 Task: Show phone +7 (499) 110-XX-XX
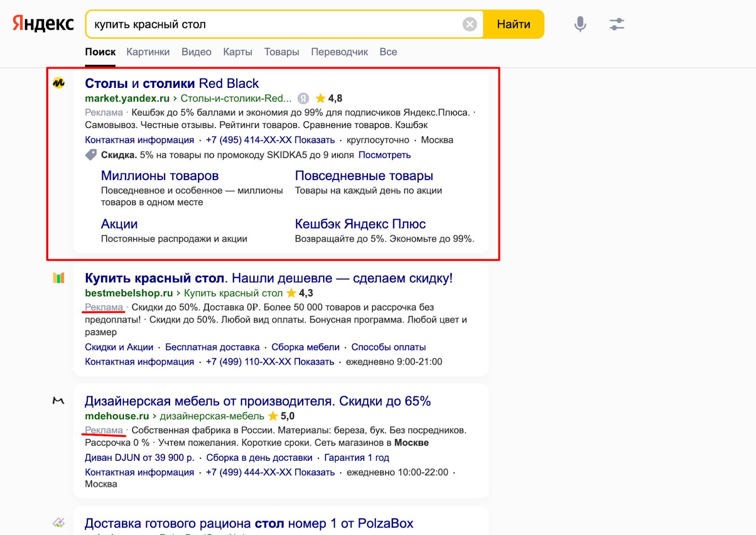270,362
